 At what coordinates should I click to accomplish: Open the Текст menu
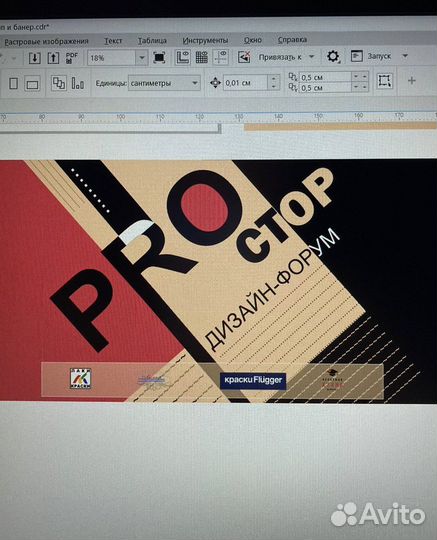113,41
